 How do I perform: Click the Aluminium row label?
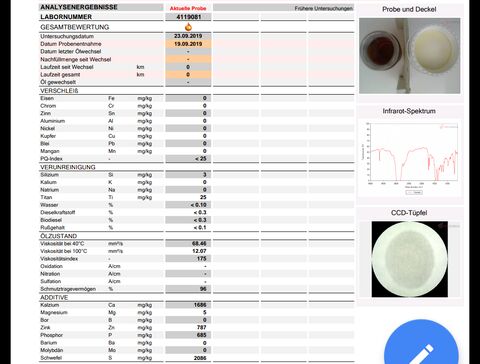(x=53, y=121)
